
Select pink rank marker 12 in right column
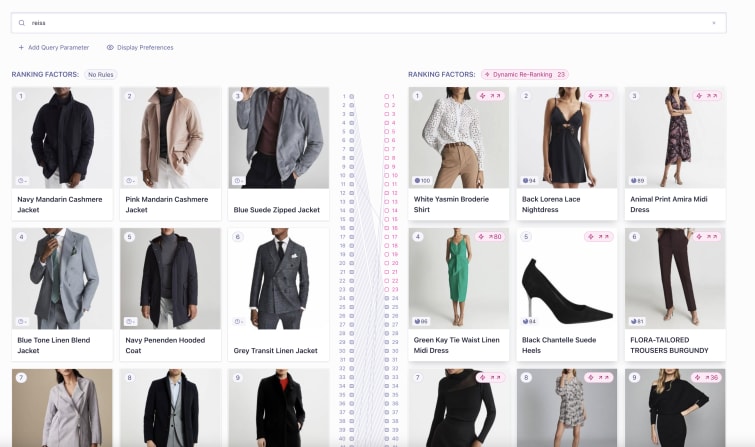click(x=386, y=193)
